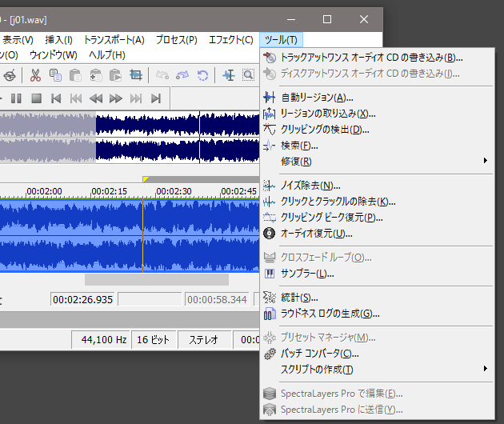Choose ノイズ除去(N) entry

pyautogui.click(x=378, y=186)
